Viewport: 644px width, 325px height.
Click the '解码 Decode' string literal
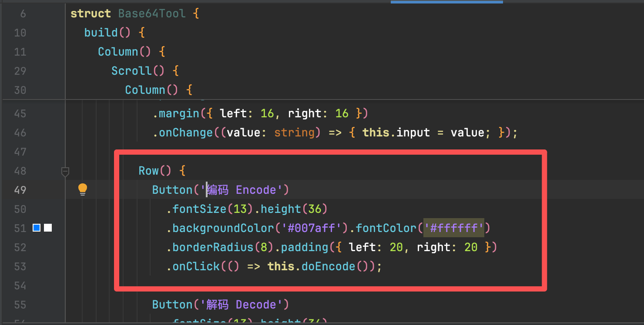click(x=241, y=305)
